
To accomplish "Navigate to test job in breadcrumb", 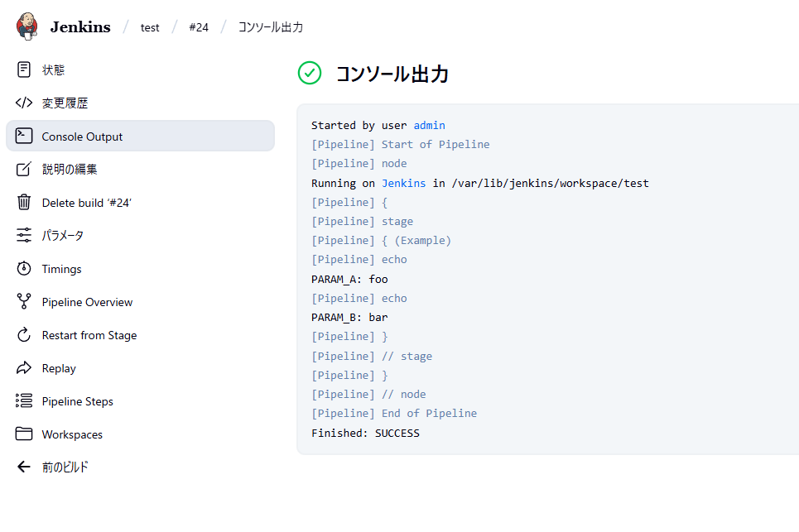I will tap(150, 27).
